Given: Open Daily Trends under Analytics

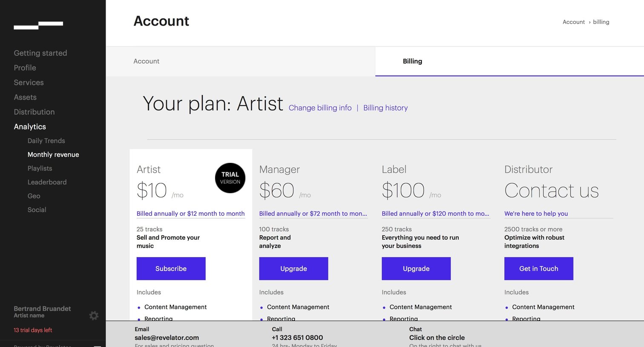Looking at the screenshot, I should (46, 141).
